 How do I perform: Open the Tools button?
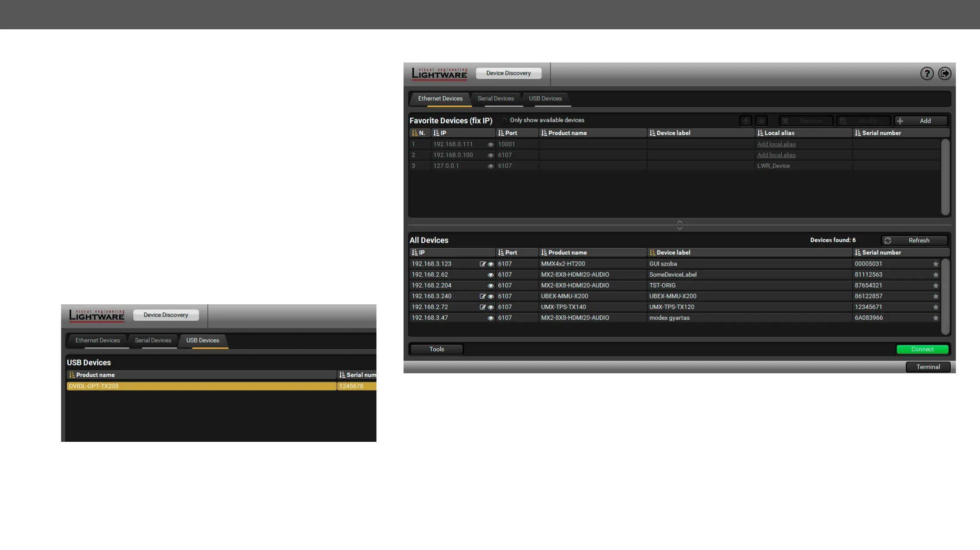tap(436, 350)
